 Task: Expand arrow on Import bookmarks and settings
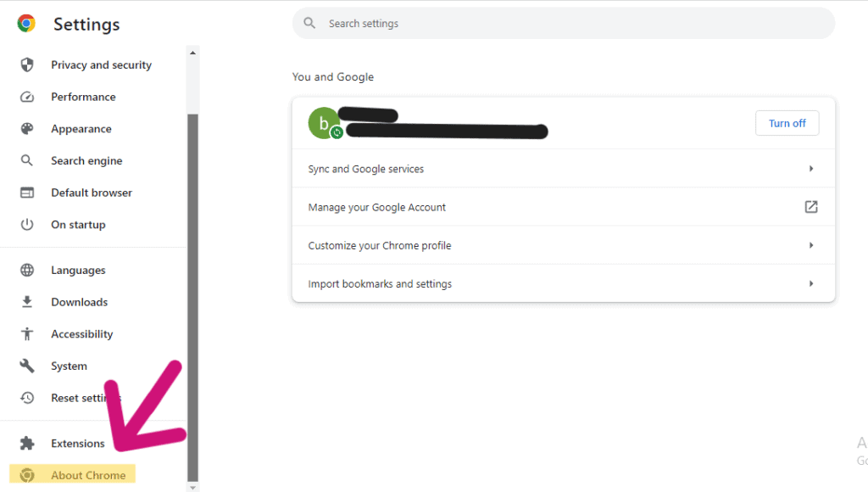point(811,283)
